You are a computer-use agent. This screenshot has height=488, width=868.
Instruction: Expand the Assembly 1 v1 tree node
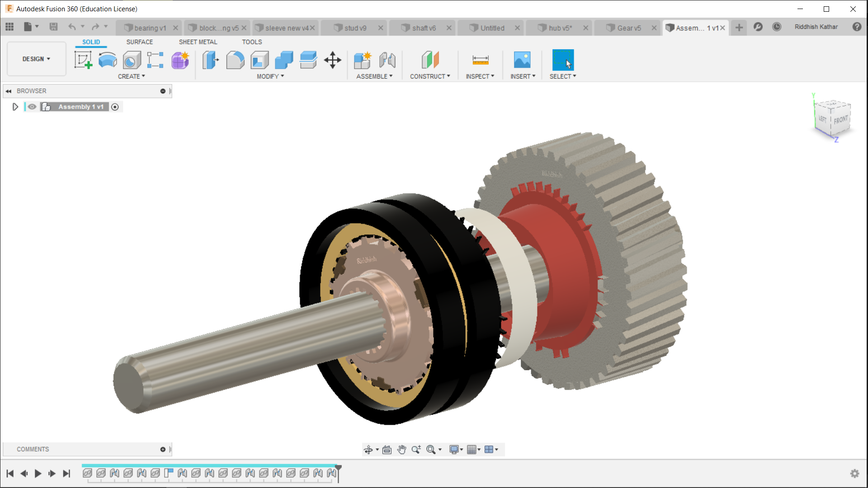click(15, 107)
